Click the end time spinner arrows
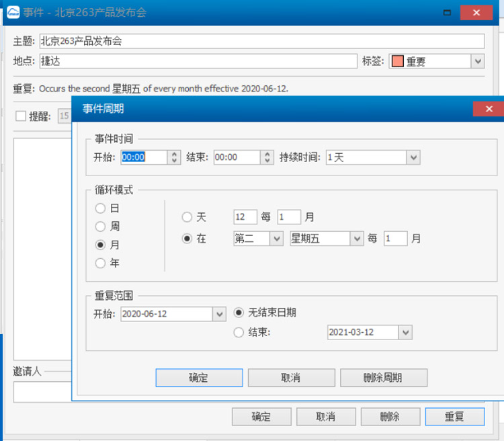The image size is (504, 441). pyautogui.click(x=268, y=157)
